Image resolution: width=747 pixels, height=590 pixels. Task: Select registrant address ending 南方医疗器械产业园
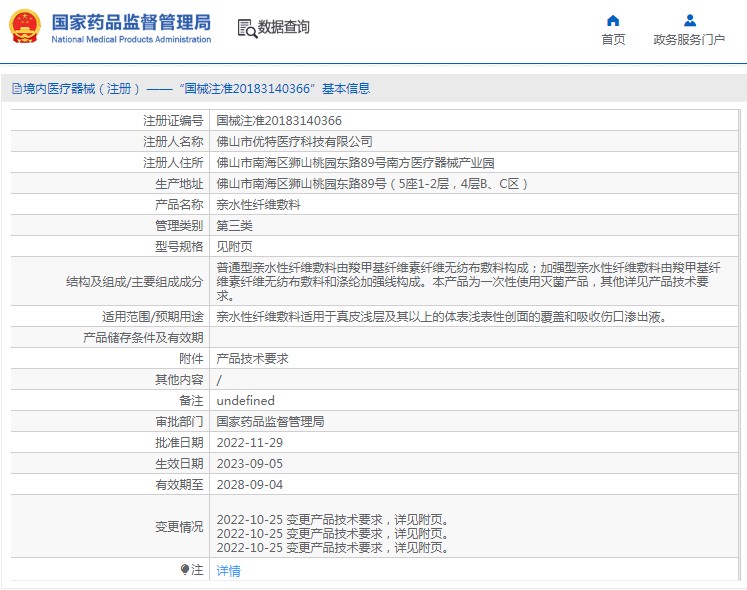pyautogui.click(x=355, y=163)
